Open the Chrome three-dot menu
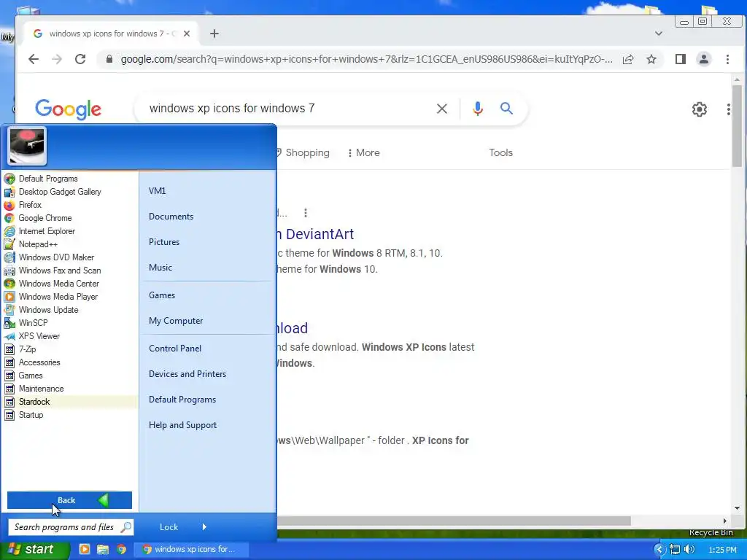The width and height of the screenshot is (747, 560). pyautogui.click(x=727, y=59)
